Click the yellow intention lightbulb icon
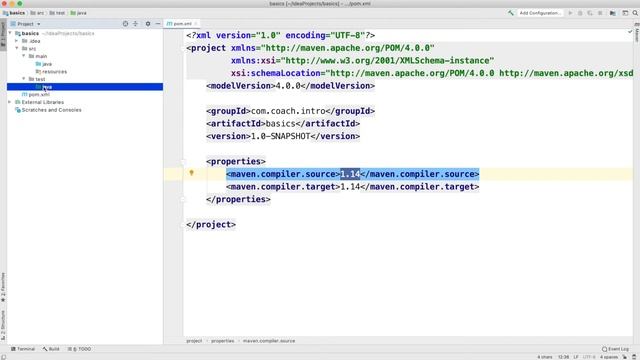Viewport: 640px width, 360px height. [191, 173]
